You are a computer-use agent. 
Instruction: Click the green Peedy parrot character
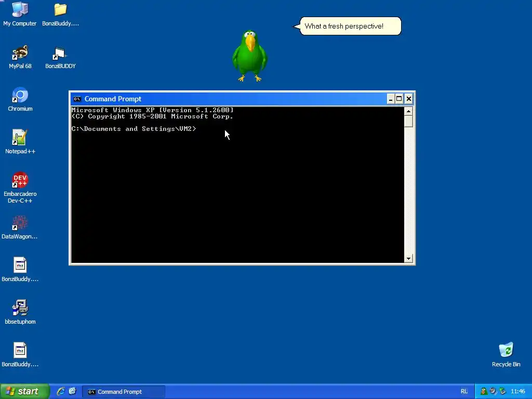click(250, 56)
